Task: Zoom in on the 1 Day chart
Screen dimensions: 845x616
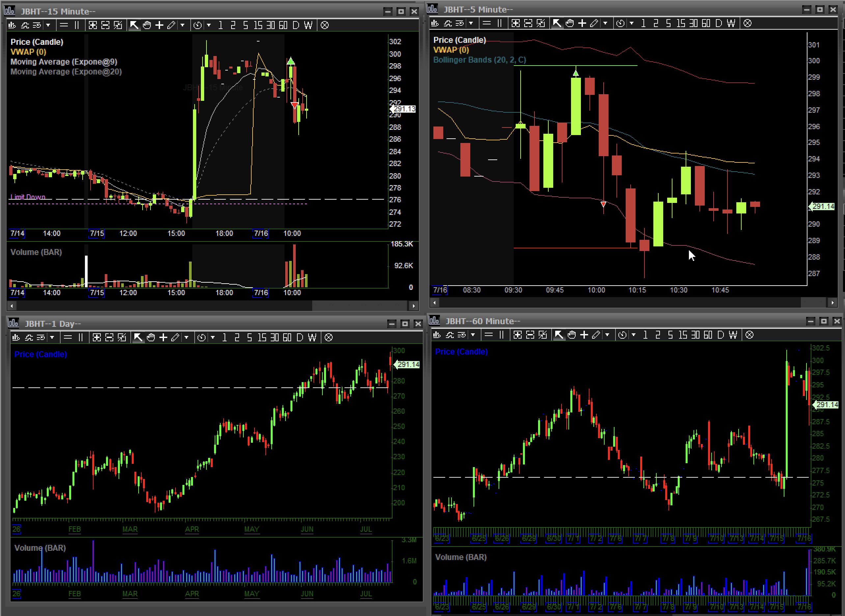Action: 96,337
